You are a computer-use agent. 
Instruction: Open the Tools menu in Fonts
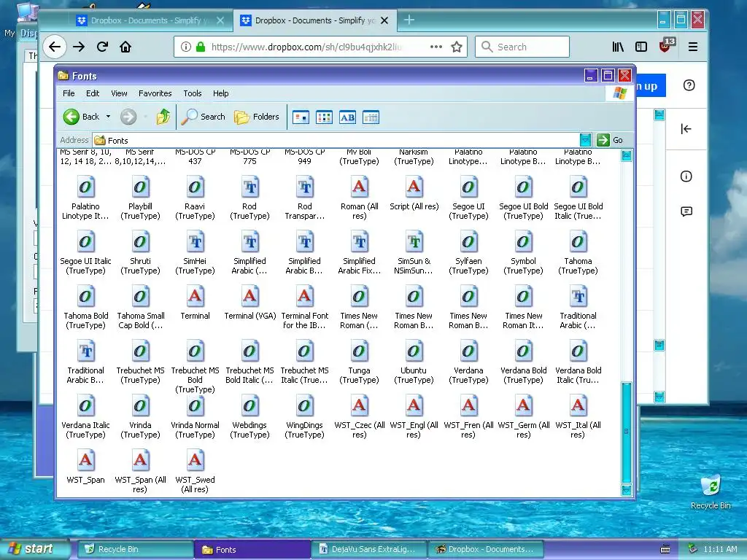(193, 93)
